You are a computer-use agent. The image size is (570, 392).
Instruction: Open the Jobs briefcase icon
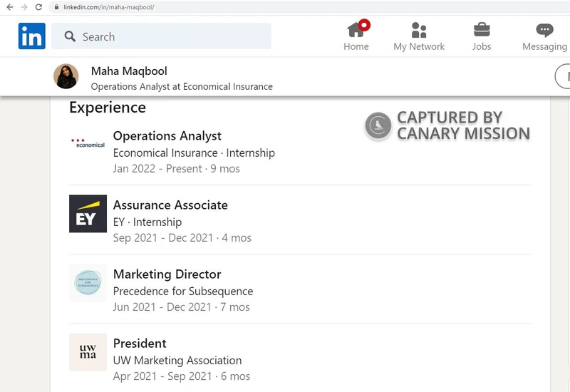point(482,30)
